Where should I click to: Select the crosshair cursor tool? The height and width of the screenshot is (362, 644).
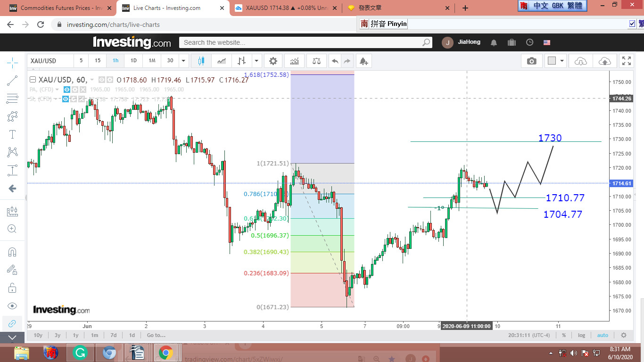pos(12,62)
